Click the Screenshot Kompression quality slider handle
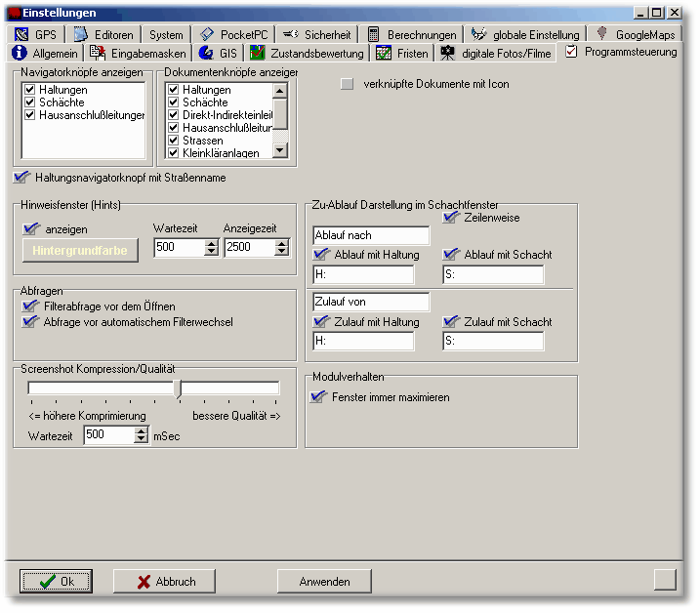700x613 pixels. 178,388
